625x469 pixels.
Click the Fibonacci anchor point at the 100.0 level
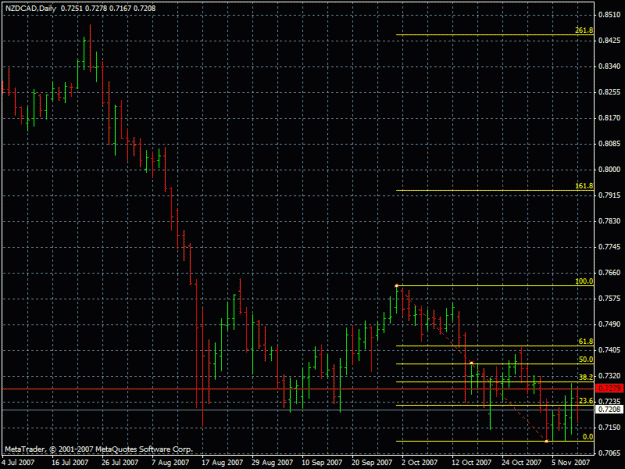click(396, 286)
